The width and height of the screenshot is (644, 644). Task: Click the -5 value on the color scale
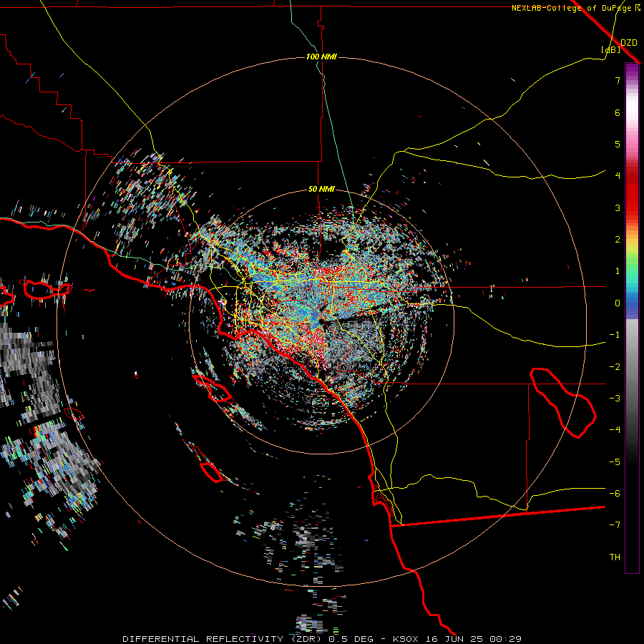point(615,462)
